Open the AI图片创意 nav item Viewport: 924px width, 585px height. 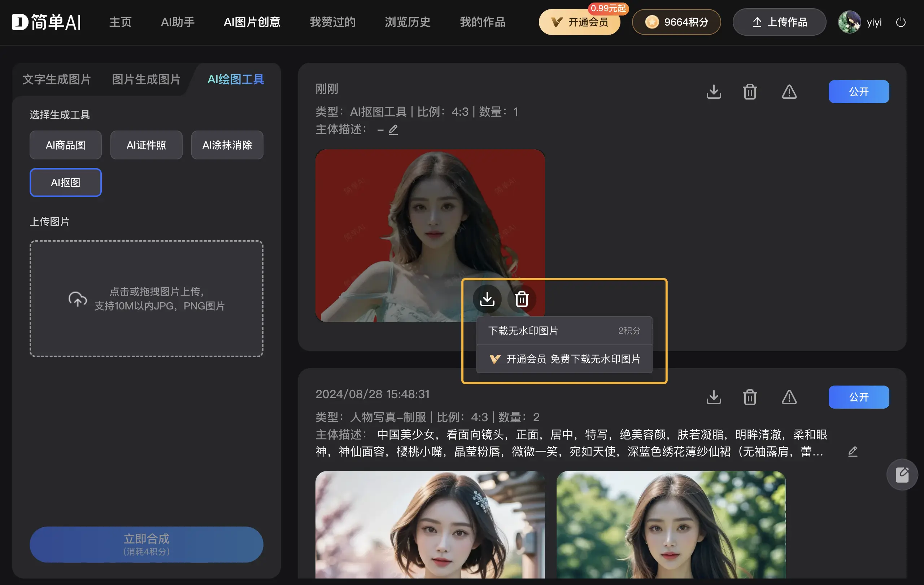click(x=252, y=22)
